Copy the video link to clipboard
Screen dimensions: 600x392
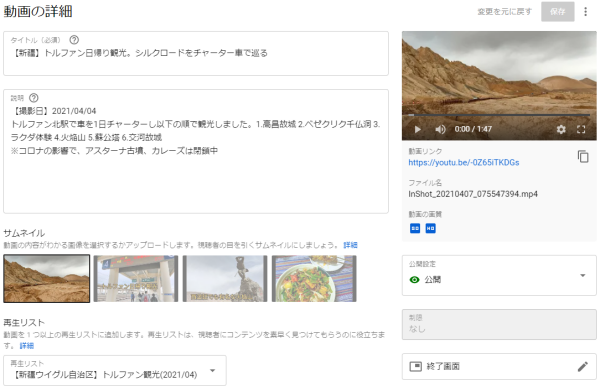[583, 157]
